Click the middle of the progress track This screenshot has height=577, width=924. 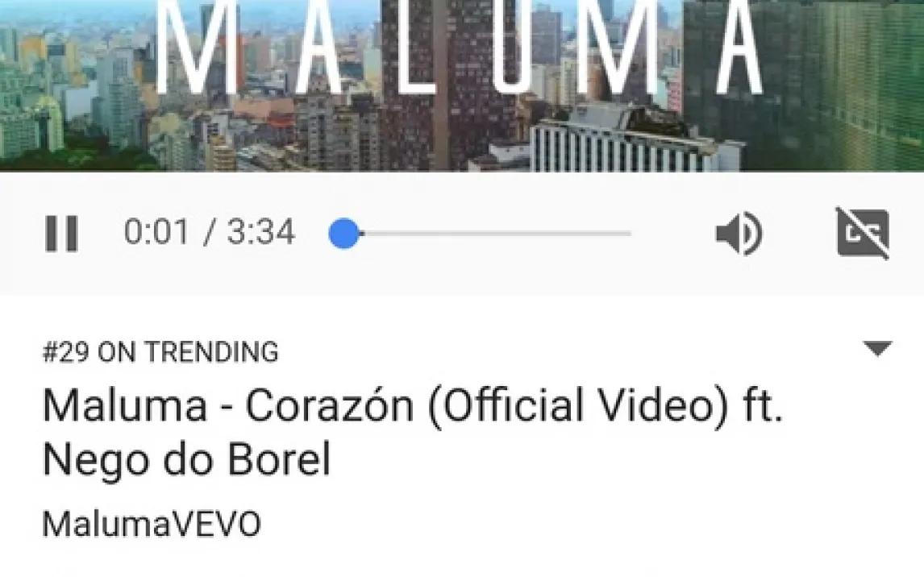coord(481,233)
